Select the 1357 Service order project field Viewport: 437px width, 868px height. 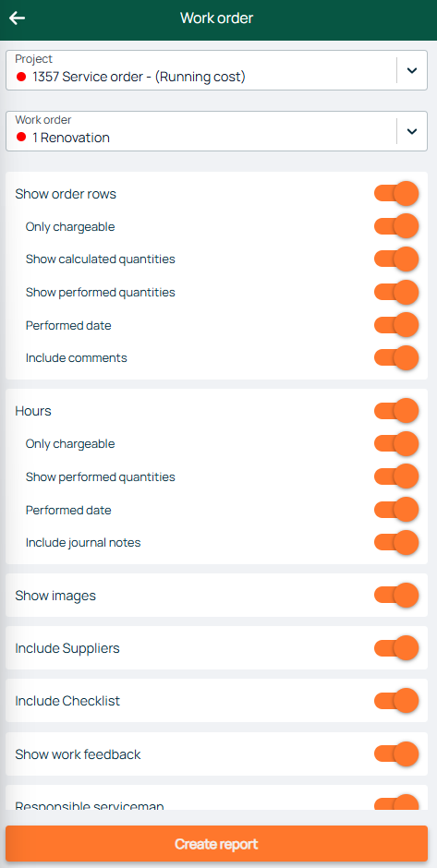(x=216, y=70)
